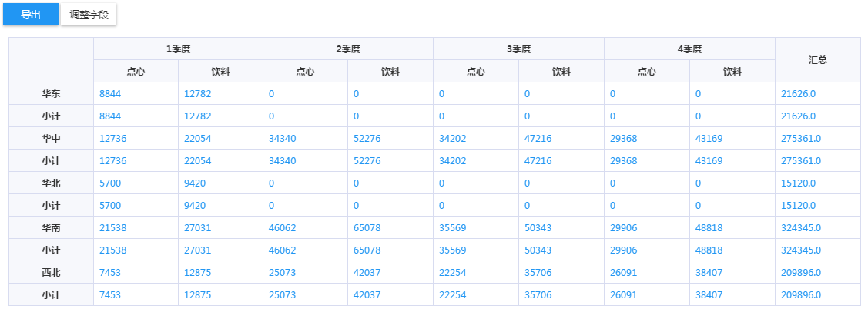Open the 275361.0 total in the 华中 row
The height and width of the screenshot is (316, 868).
803,138
